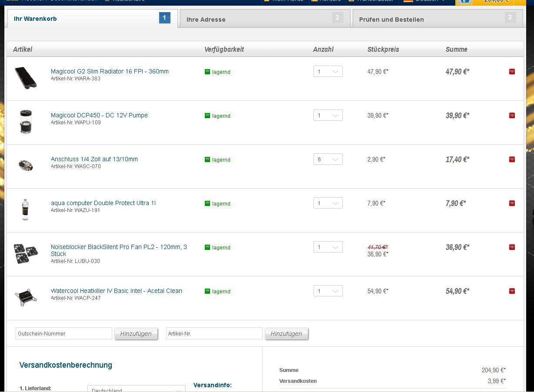
Task: Open quantity dropdown for Magicool DCP450 Pumpe
Action: (328, 116)
